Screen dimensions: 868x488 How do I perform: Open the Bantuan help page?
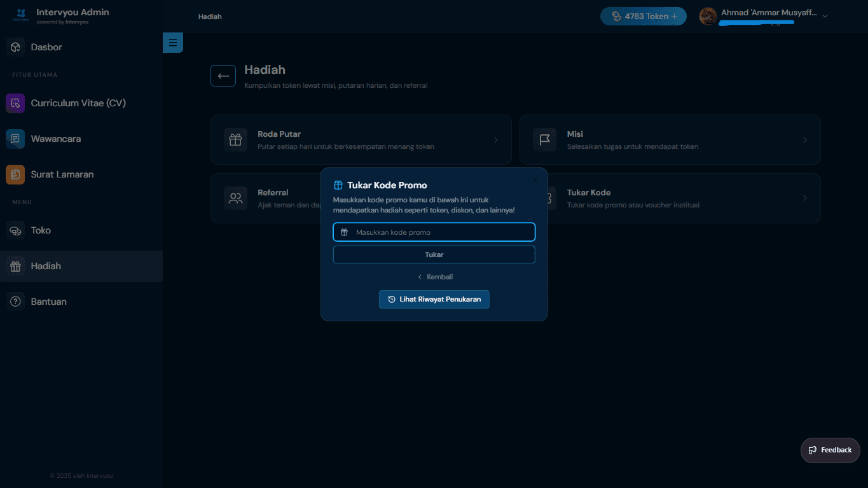pyautogui.click(x=81, y=302)
